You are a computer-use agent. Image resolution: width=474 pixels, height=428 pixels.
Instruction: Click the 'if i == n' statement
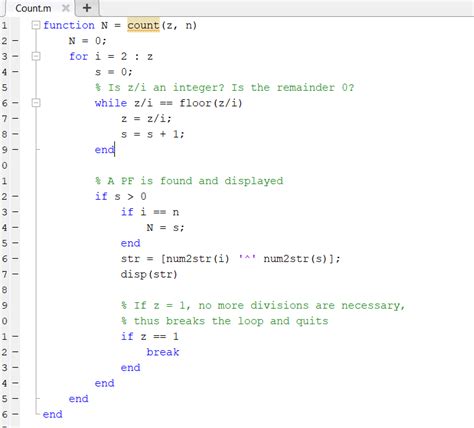point(150,212)
